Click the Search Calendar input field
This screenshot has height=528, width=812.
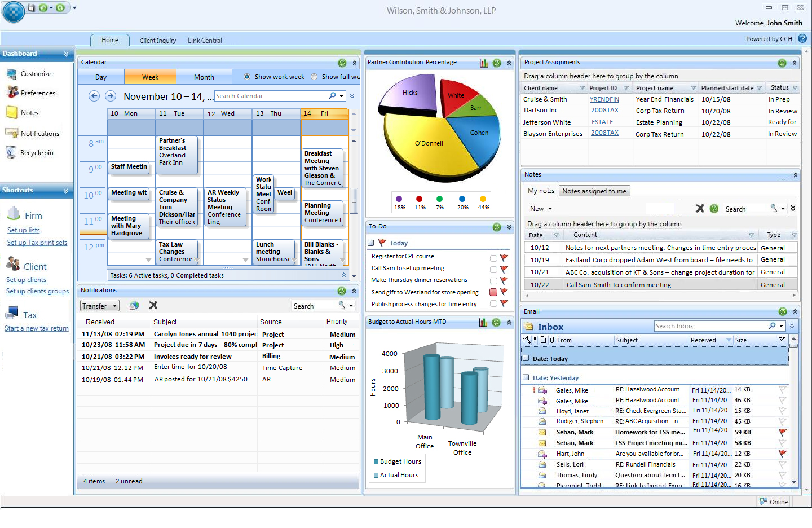point(271,96)
